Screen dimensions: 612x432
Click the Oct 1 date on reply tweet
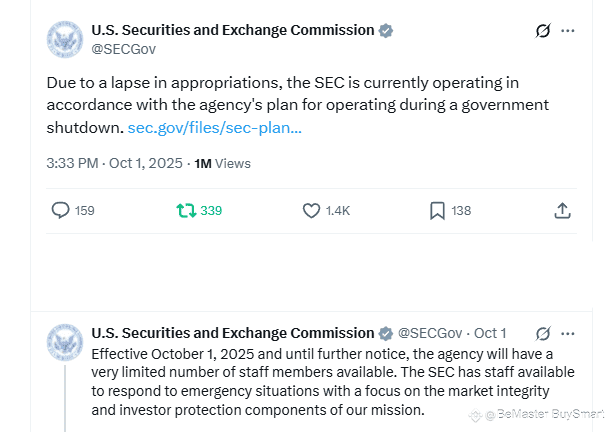pyautogui.click(x=490, y=333)
